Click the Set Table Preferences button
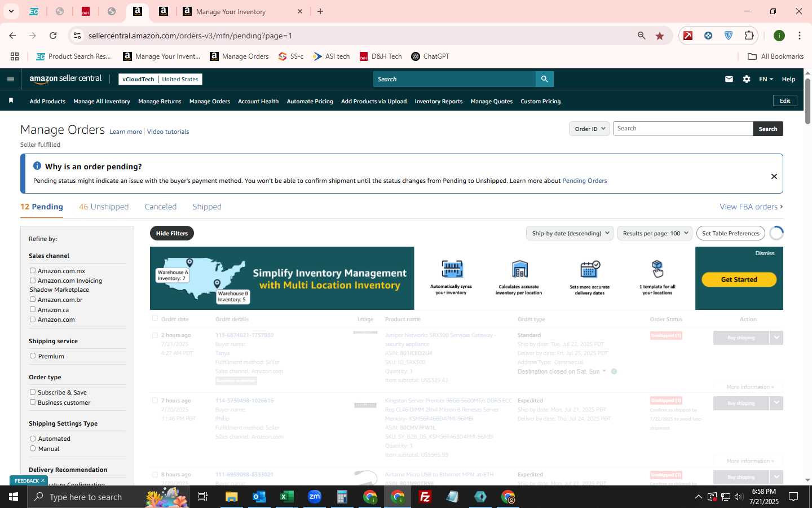 click(731, 233)
